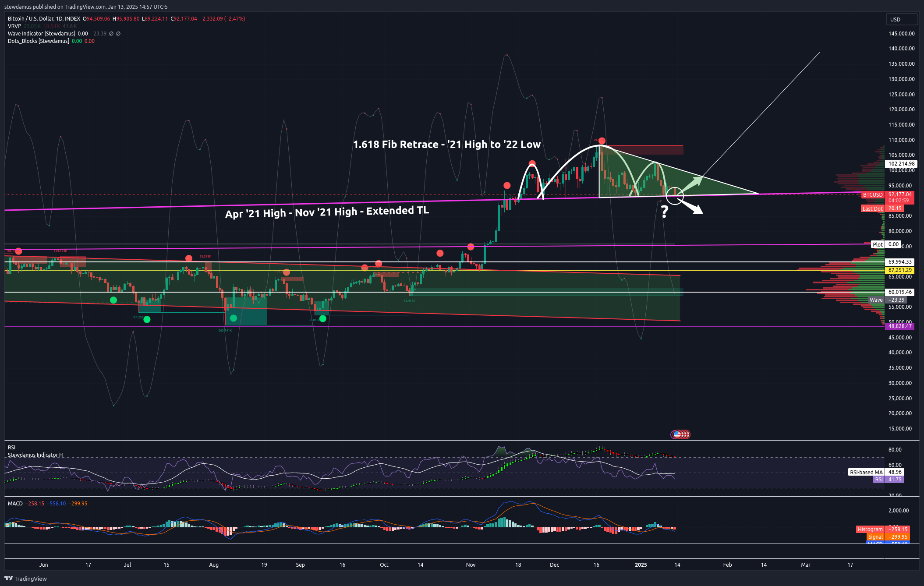Image resolution: width=924 pixels, height=586 pixels.
Task: Click the Nov label on time axis
Action: [471, 565]
